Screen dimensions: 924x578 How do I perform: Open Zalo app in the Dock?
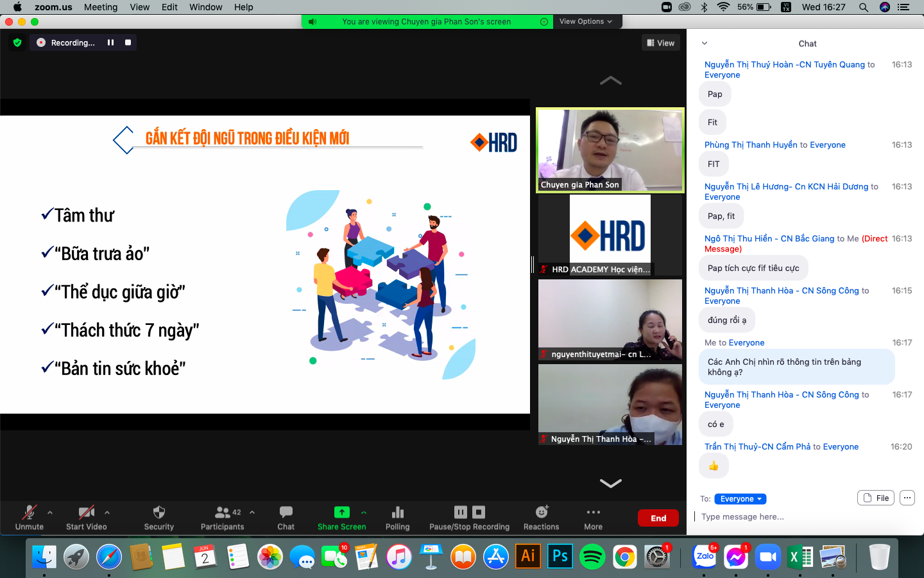[705, 557]
